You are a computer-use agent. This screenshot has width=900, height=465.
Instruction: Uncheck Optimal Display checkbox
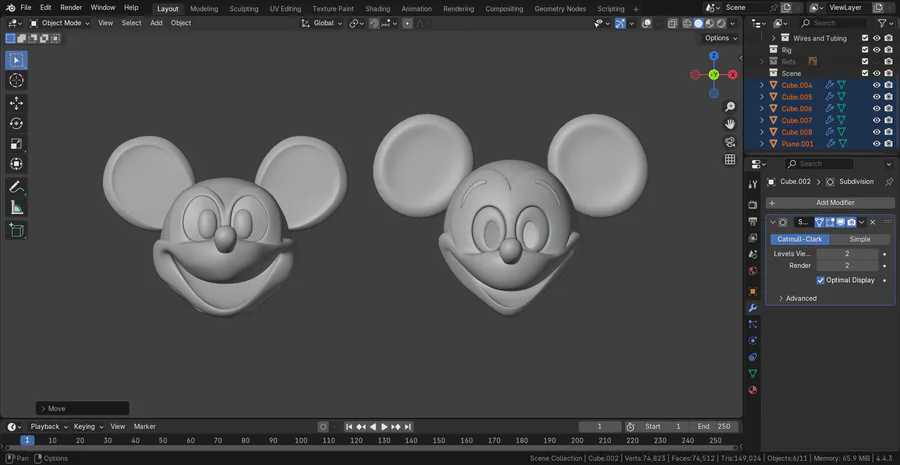coord(820,280)
